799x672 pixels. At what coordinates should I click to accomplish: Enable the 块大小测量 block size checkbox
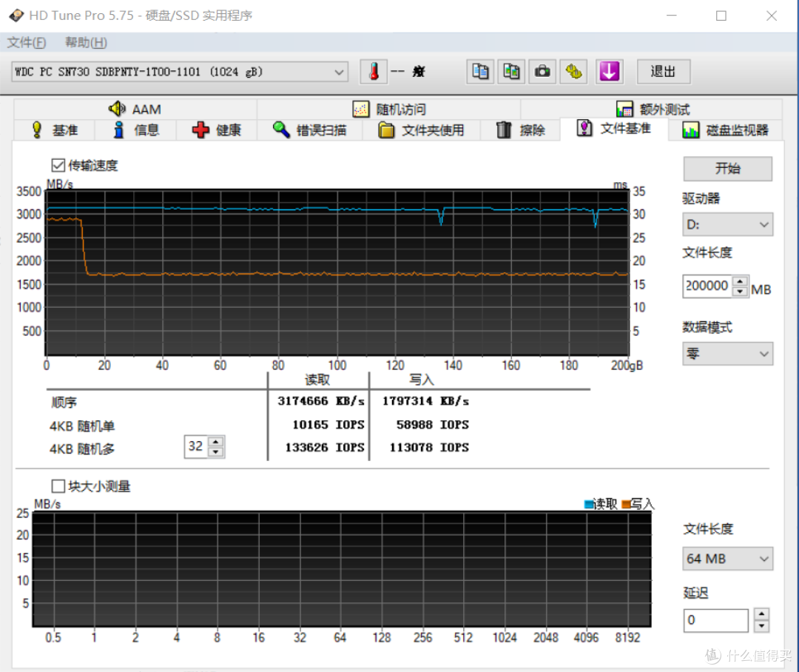click(58, 486)
